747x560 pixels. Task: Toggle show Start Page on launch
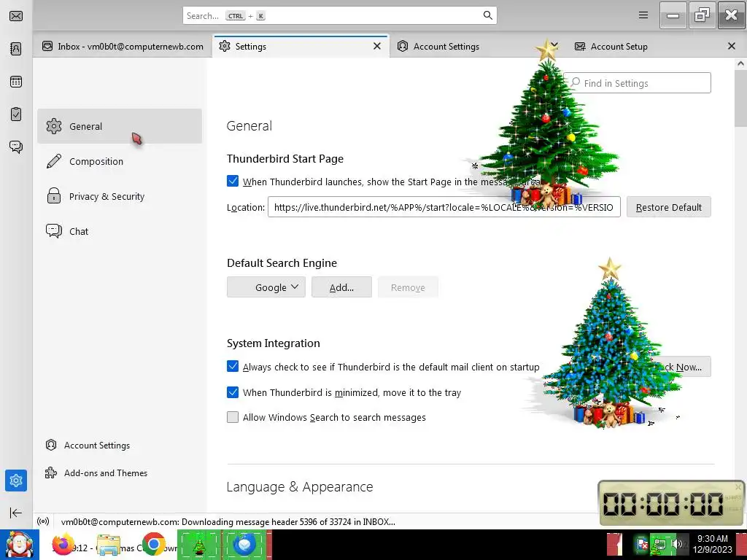[x=233, y=181]
